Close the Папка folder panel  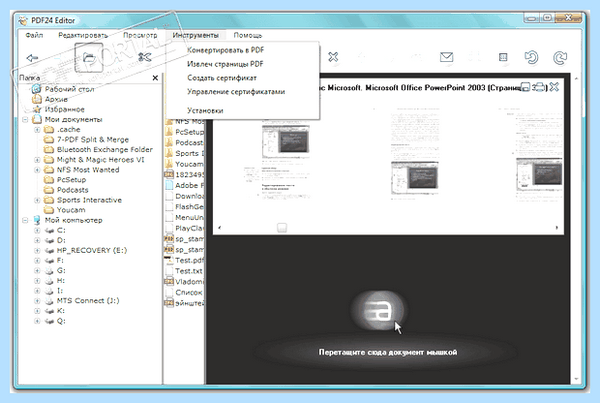point(155,78)
